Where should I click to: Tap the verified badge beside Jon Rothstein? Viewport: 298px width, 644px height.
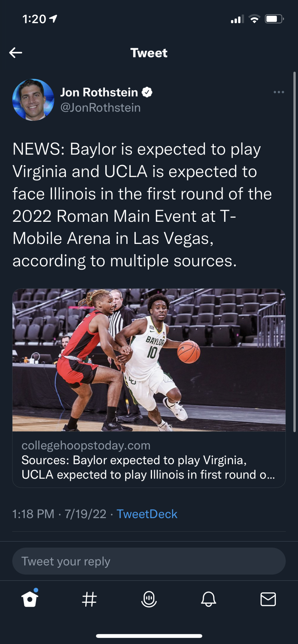pos(147,92)
